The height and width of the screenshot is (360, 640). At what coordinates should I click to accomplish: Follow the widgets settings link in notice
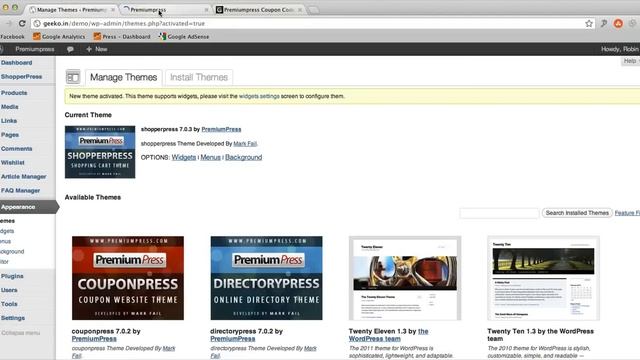coord(259,96)
